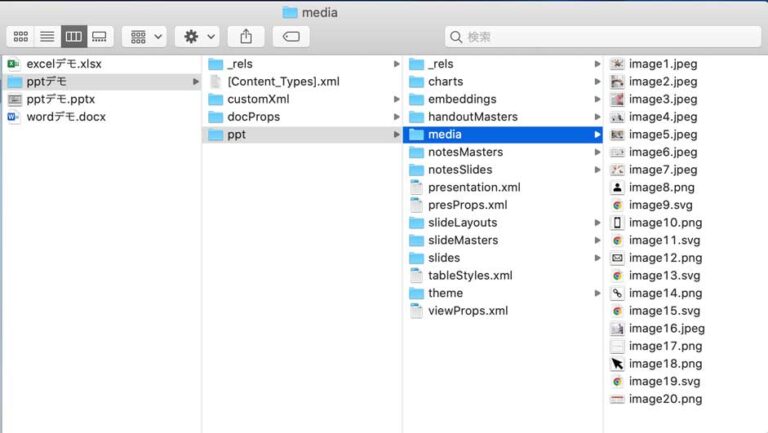Viewport: 768px width, 433px height.
Task: Open the docProps folder
Action: click(x=253, y=117)
